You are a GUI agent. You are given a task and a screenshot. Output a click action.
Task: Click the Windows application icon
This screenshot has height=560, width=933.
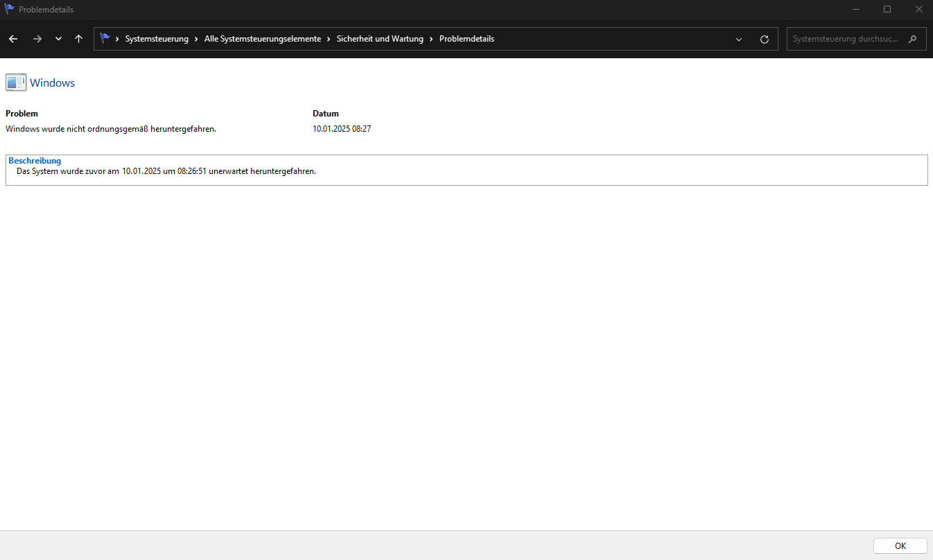[16, 82]
